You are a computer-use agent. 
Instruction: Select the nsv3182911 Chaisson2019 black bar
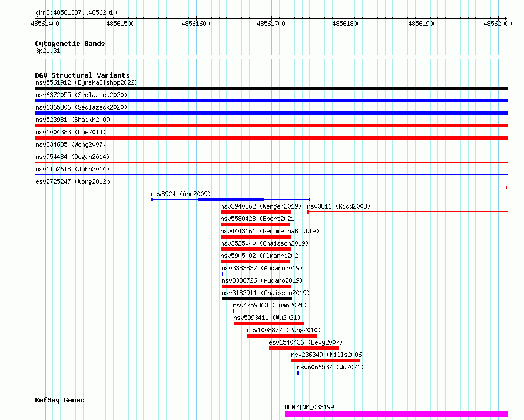pyautogui.click(x=257, y=299)
